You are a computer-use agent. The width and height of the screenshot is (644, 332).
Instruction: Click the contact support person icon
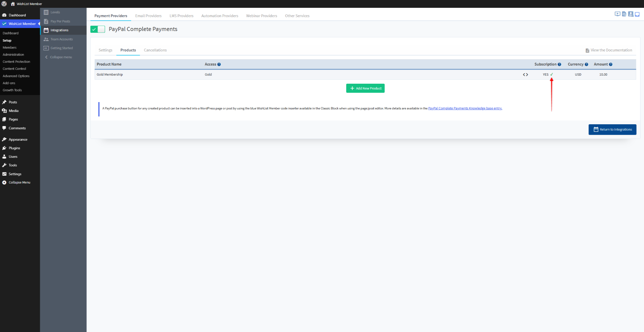[631, 14]
